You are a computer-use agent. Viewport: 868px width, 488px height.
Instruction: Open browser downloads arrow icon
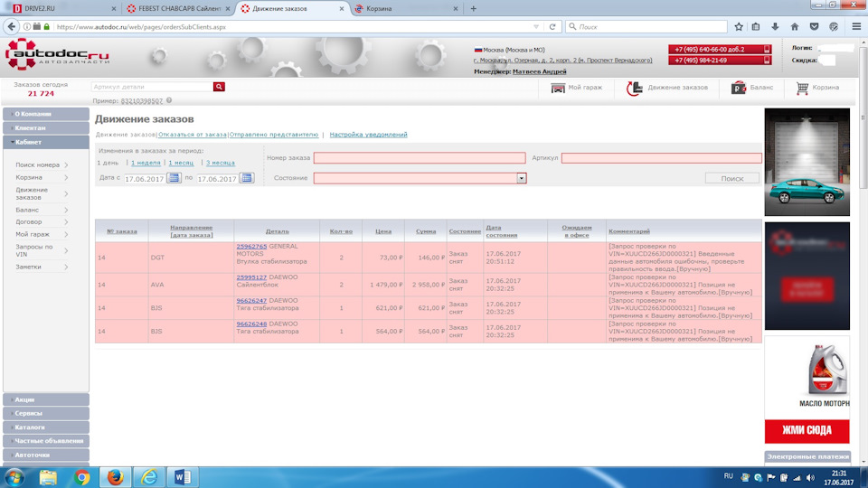[775, 26]
